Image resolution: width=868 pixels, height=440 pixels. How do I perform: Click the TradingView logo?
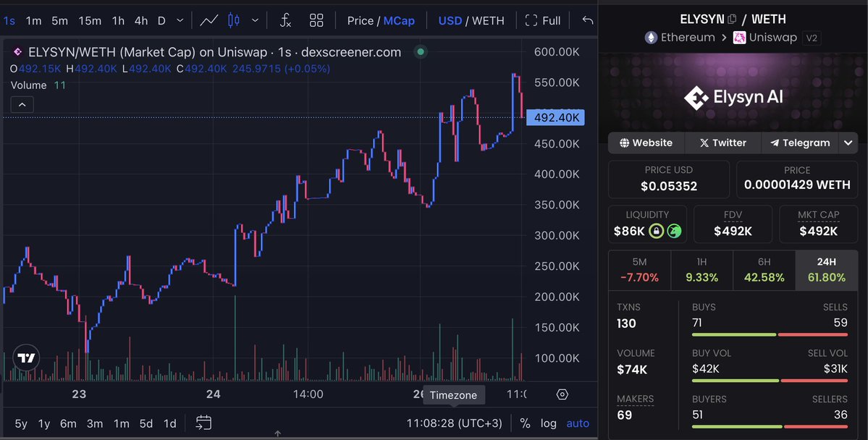click(26, 358)
